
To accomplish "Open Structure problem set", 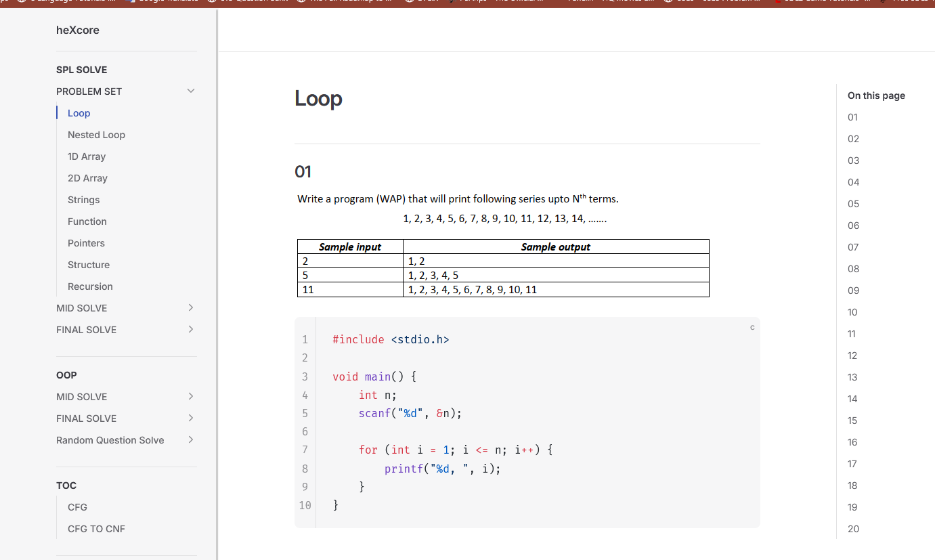I will pos(89,265).
